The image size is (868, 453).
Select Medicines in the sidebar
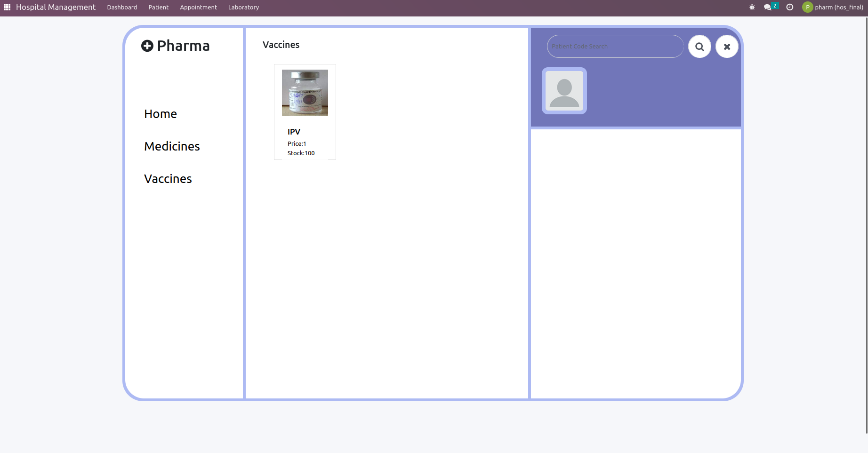(x=172, y=146)
